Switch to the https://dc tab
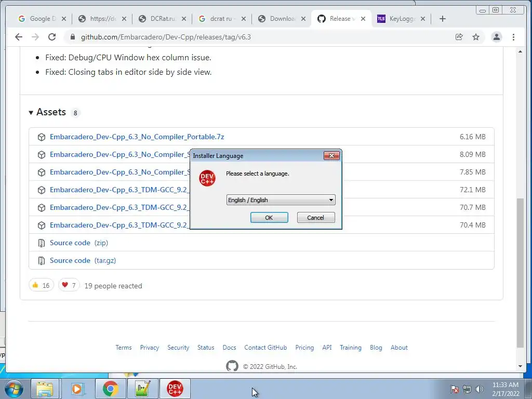 (102, 19)
